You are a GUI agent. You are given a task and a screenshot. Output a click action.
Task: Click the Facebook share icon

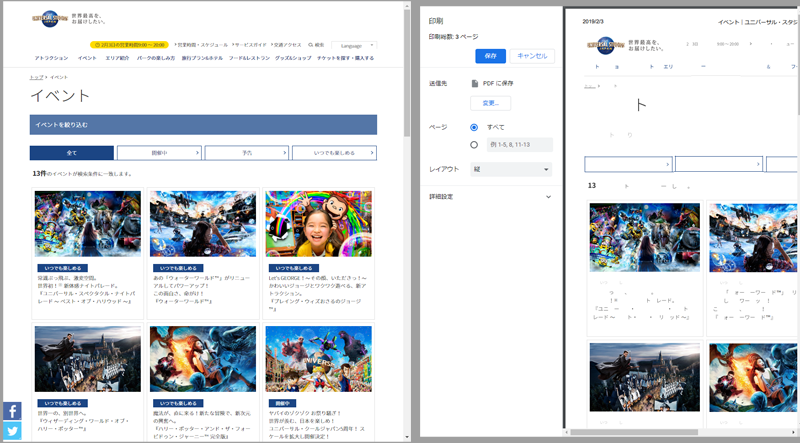pos(12,411)
